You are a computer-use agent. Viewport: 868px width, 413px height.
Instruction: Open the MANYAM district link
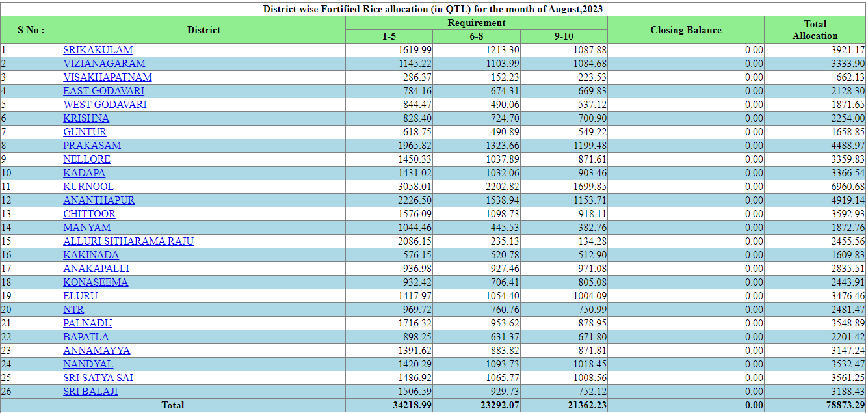tap(86, 228)
